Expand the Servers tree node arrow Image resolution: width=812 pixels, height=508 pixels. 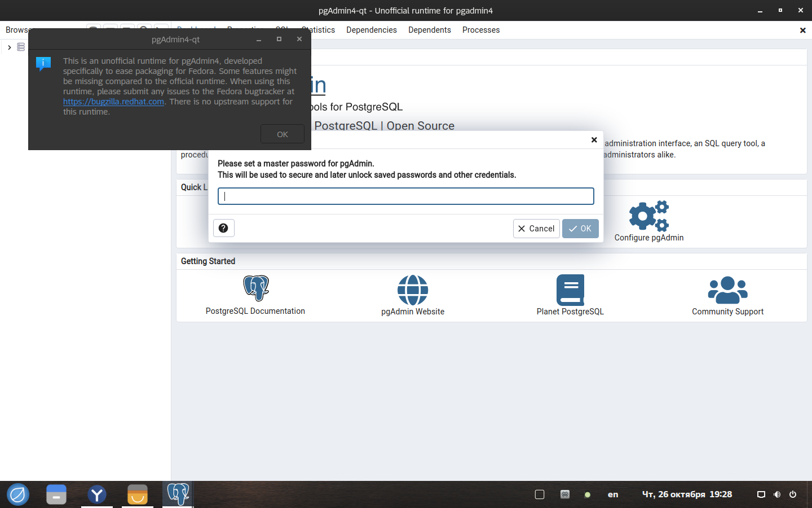tap(10, 47)
